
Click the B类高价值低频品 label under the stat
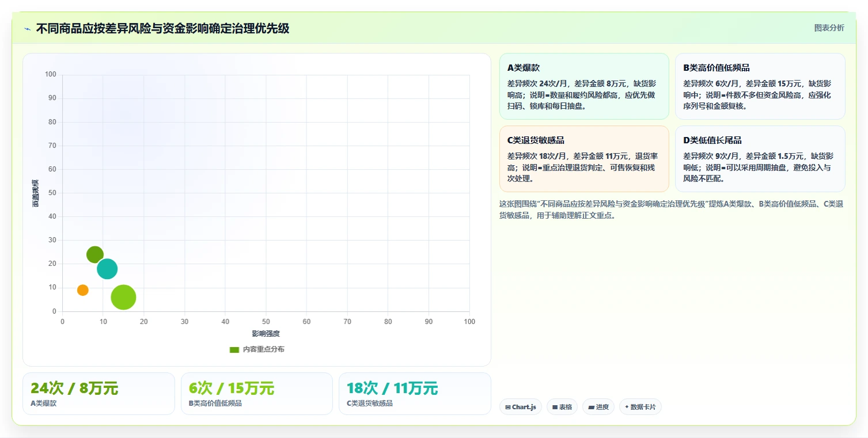point(215,403)
